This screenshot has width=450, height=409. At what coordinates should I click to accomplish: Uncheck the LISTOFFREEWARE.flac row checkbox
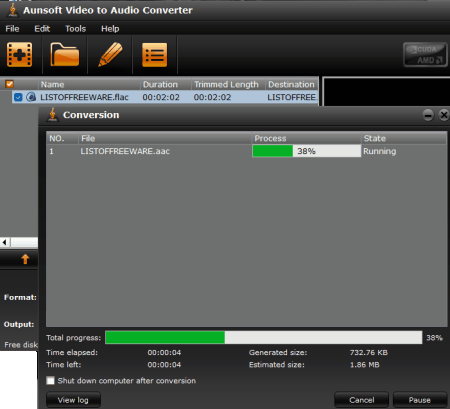point(18,97)
